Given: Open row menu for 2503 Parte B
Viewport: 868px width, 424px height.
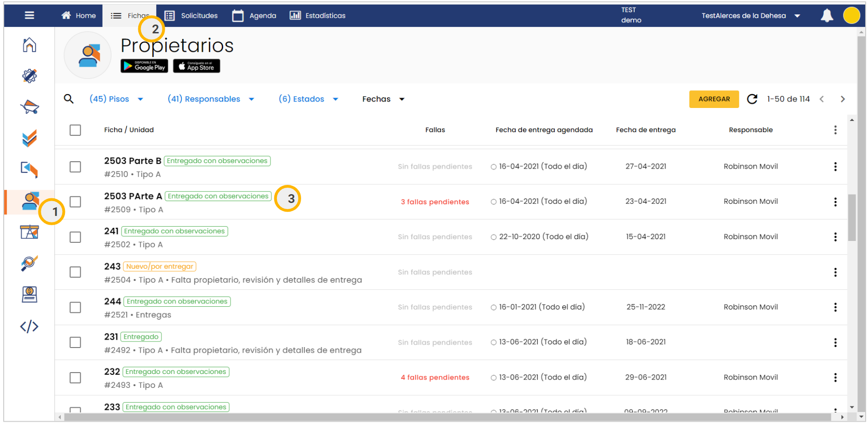Looking at the screenshot, I should (x=835, y=167).
